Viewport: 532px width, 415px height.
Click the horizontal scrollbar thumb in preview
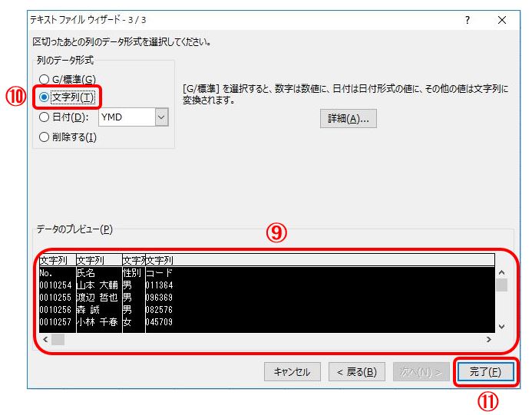pyautogui.click(x=58, y=339)
